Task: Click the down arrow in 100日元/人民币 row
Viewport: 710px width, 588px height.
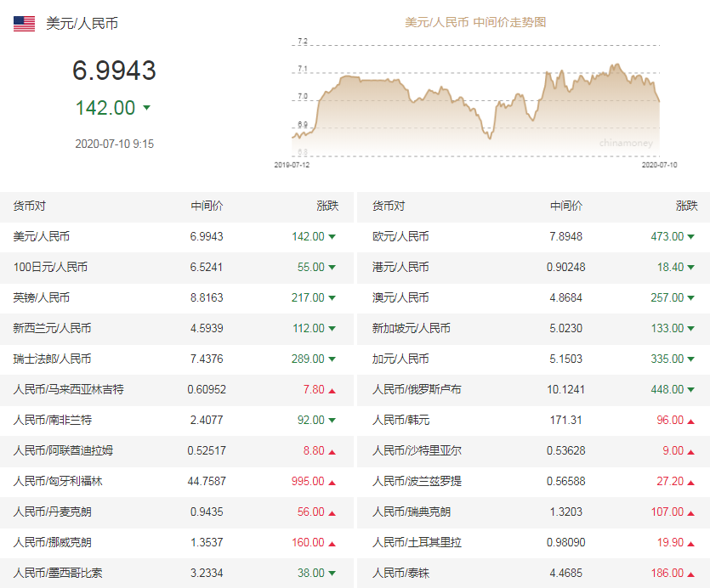Action: (332, 268)
